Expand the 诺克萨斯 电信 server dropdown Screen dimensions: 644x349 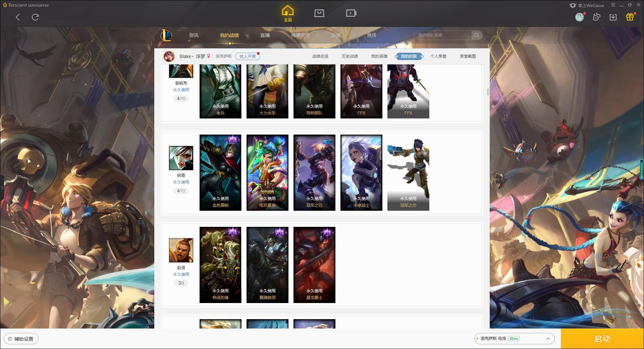[514, 339]
